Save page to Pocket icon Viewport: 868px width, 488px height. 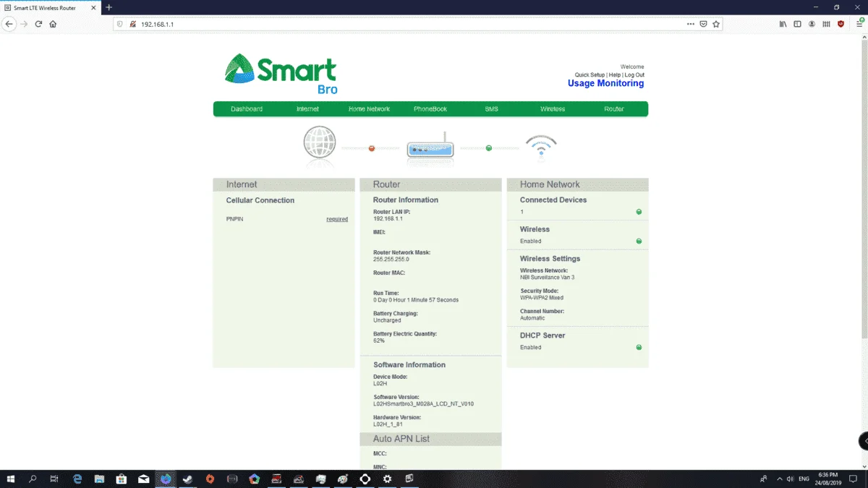pos(702,24)
